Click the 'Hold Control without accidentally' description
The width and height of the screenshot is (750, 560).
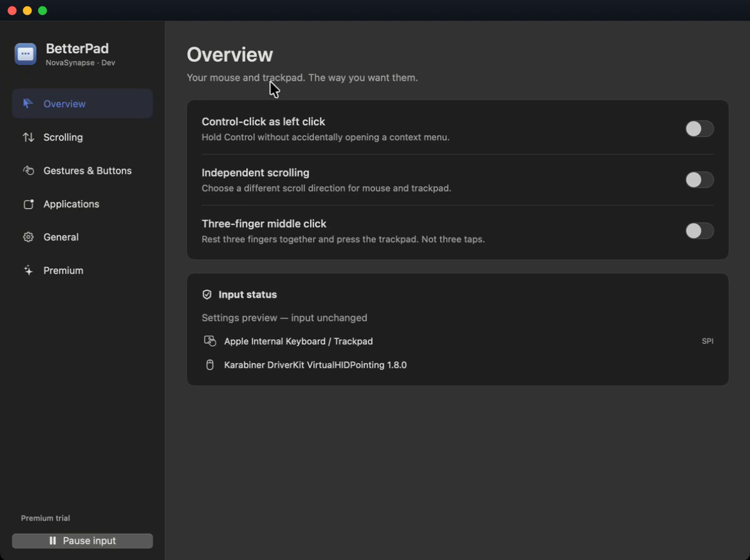[x=326, y=137]
